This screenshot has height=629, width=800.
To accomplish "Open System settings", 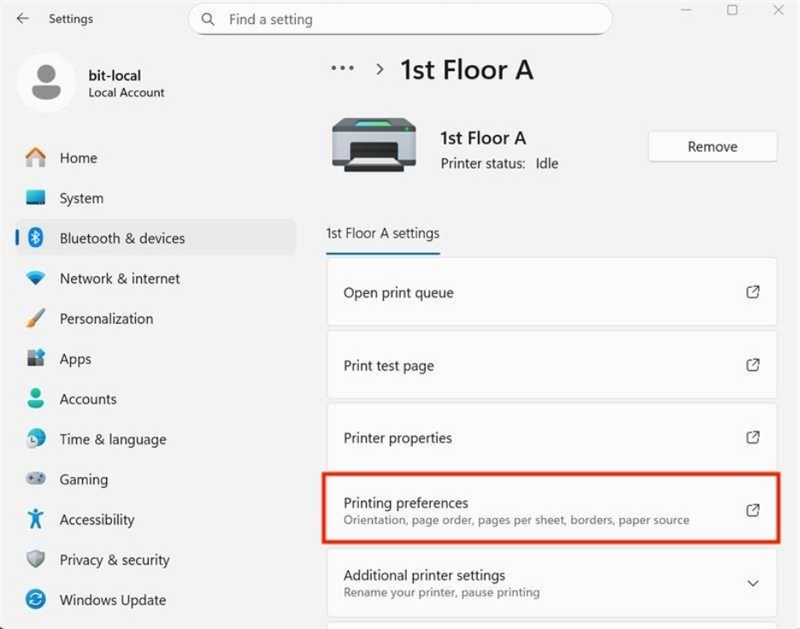I will tap(156, 198).
